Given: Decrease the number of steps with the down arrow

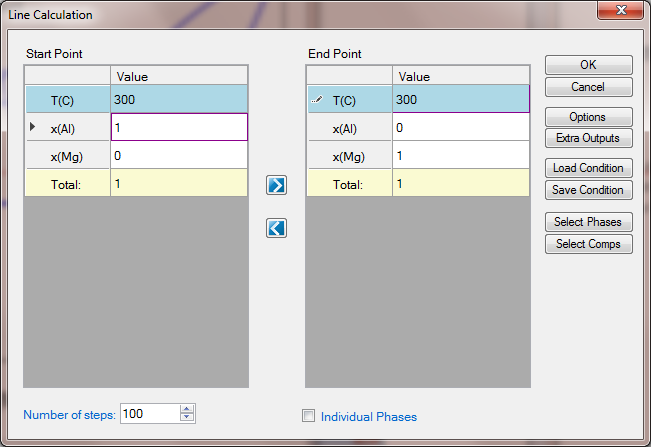Looking at the screenshot, I should 188,418.
